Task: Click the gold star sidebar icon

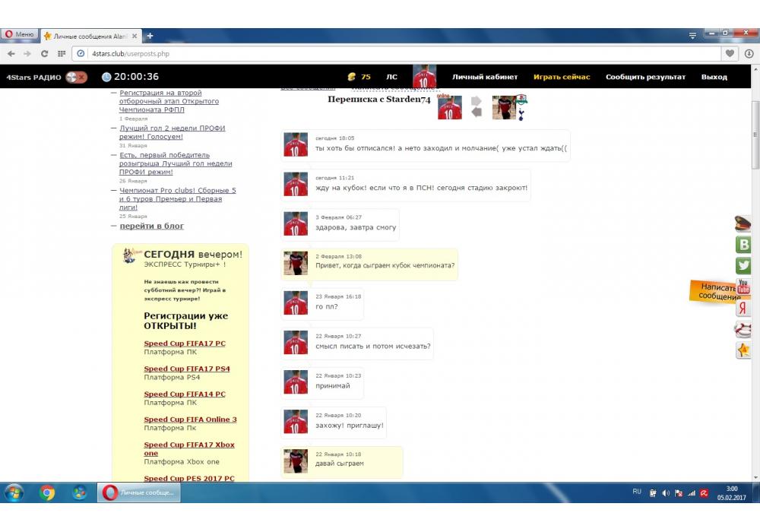Action: click(743, 350)
